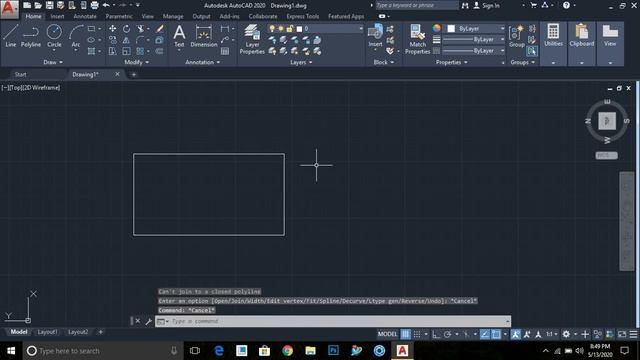The height and width of the screenshot is (360, 640).
Task: Toggle layer lock padlock icon
Action: [289, 29]
